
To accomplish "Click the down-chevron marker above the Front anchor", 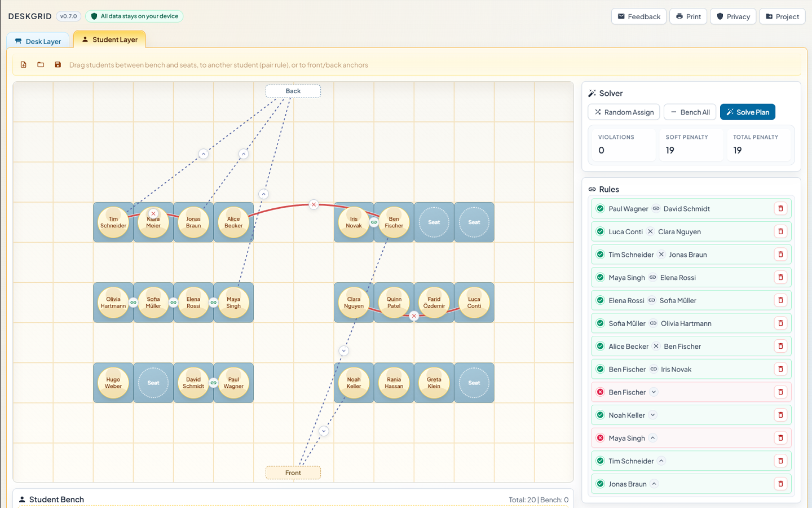I will 324,431.
